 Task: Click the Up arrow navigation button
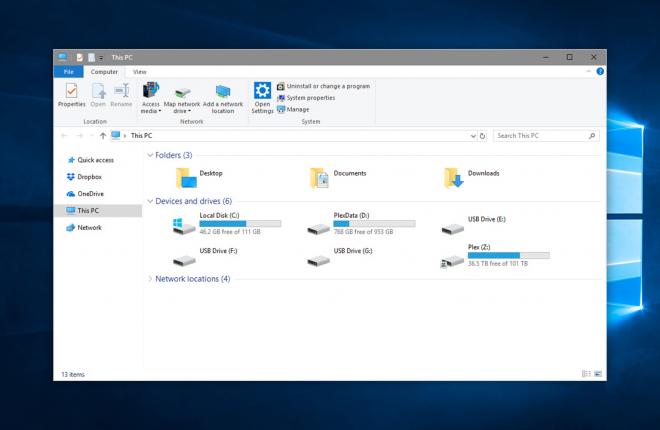102,135
